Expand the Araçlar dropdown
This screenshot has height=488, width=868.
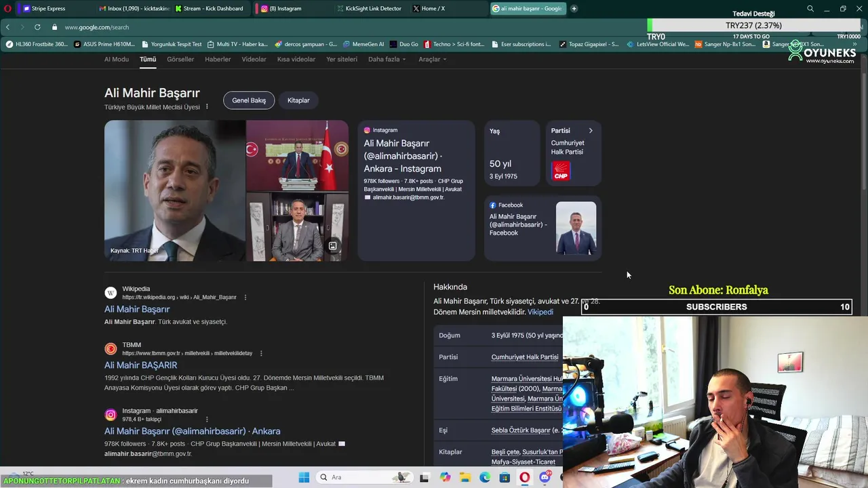pyautogui.click(x=432, y=59)
